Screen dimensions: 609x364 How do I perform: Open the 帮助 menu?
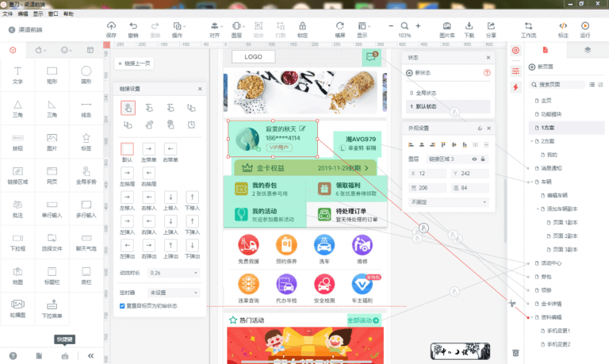click(x=68, y=13)
